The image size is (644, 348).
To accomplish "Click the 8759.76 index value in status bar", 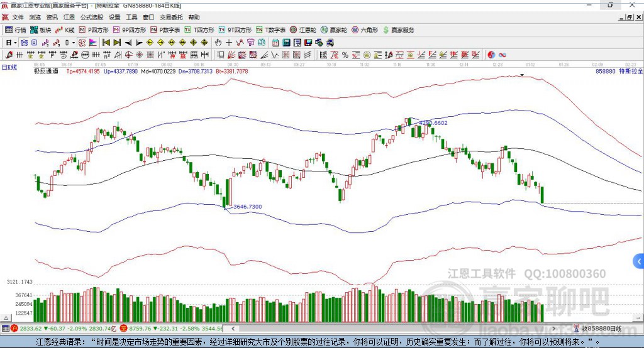I will [140, 329].
